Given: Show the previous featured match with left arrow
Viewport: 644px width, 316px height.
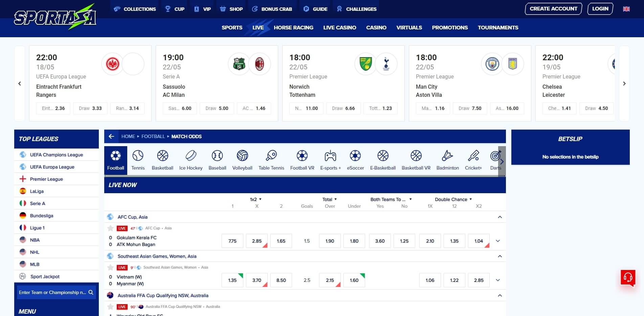Looking at the screenshot, I should pyautogui.click(x=20, y=84).
